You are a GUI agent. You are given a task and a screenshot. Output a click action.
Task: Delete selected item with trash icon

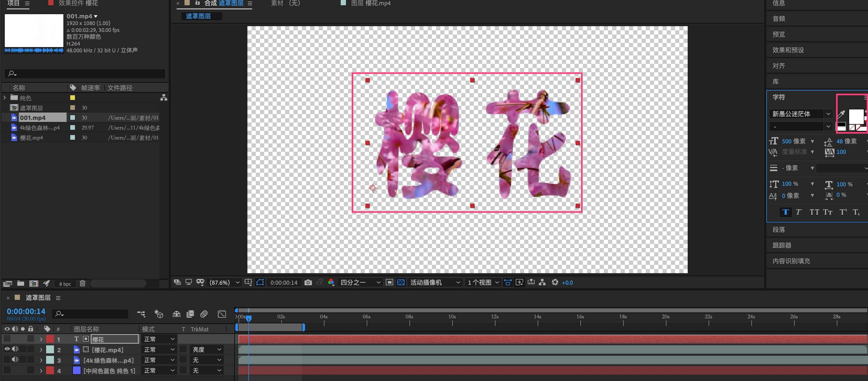click(x=83, y=283)
